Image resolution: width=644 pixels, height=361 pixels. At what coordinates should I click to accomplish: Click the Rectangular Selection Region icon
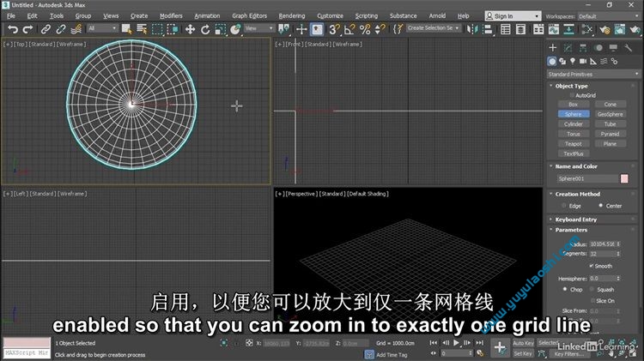157,29
